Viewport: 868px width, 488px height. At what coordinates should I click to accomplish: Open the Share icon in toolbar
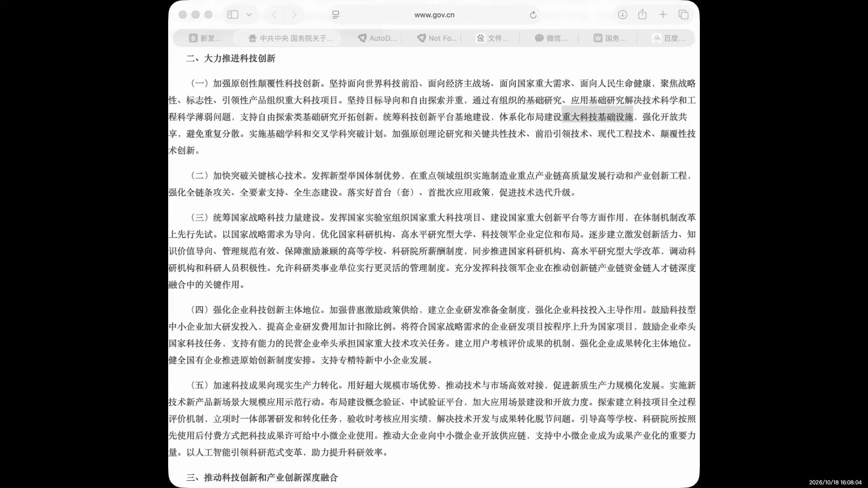click(642, 14)
